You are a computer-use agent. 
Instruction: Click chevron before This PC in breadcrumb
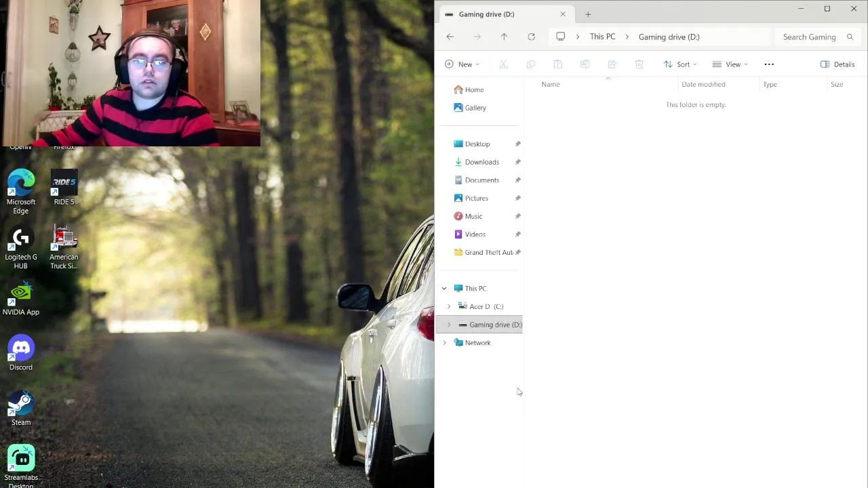(x=577, y=37)
